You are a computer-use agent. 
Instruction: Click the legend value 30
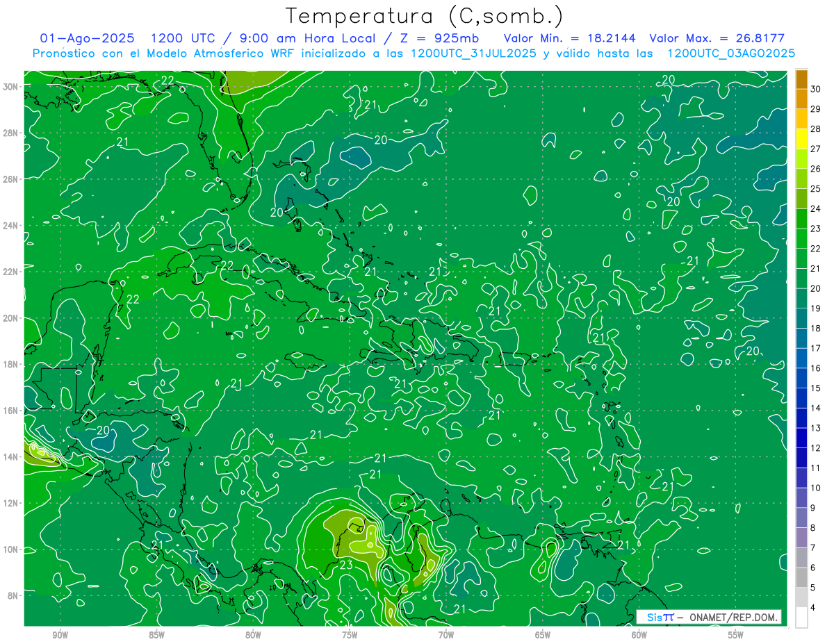(816, 88)
